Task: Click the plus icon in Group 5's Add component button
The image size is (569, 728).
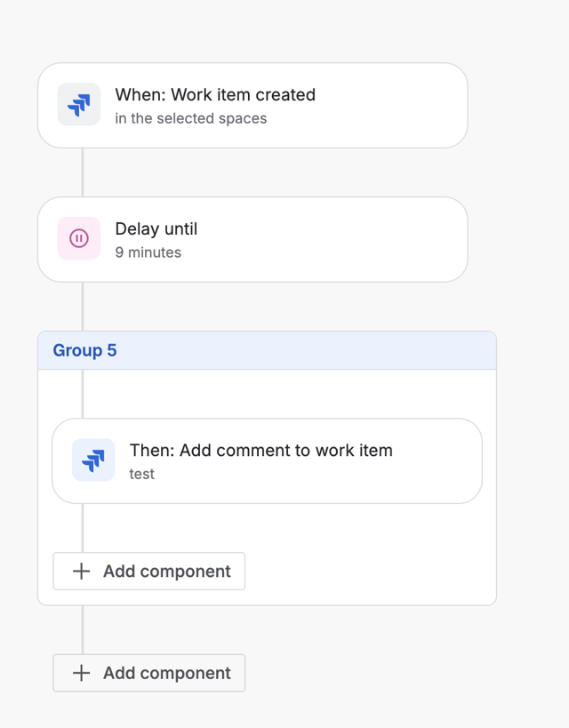Action: tap(80, 571)
